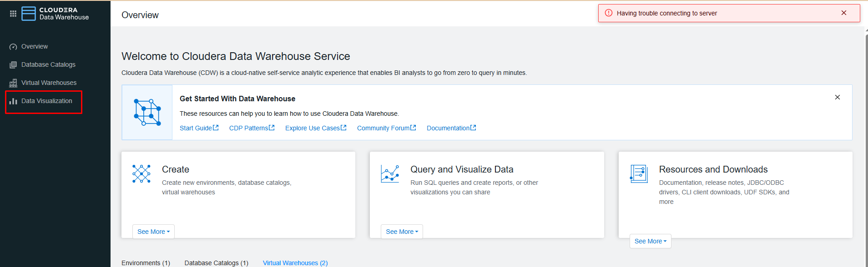Click external link icon beside CDP Patterns
The width and height of the screenshot is (868, 267).
click(272, 128)
